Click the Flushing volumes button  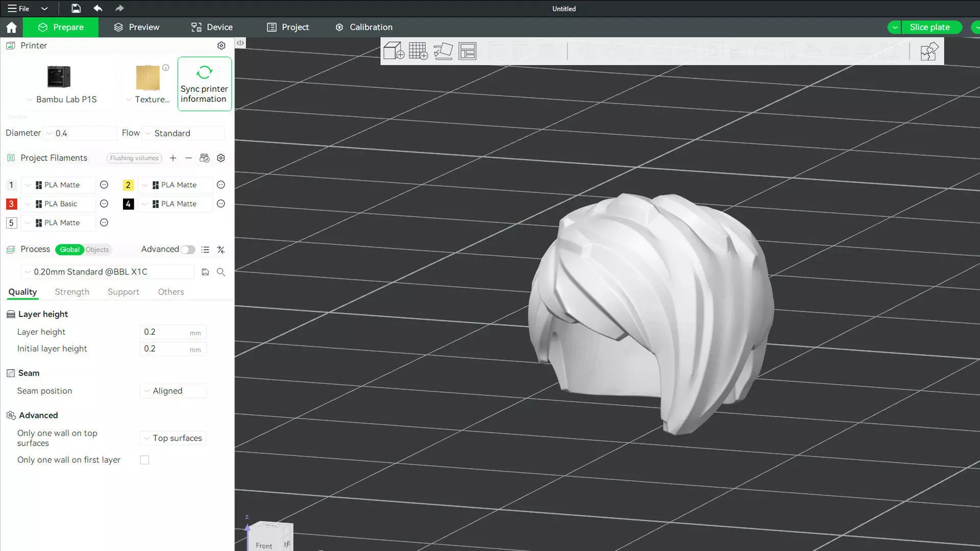(x=134, y=158)
